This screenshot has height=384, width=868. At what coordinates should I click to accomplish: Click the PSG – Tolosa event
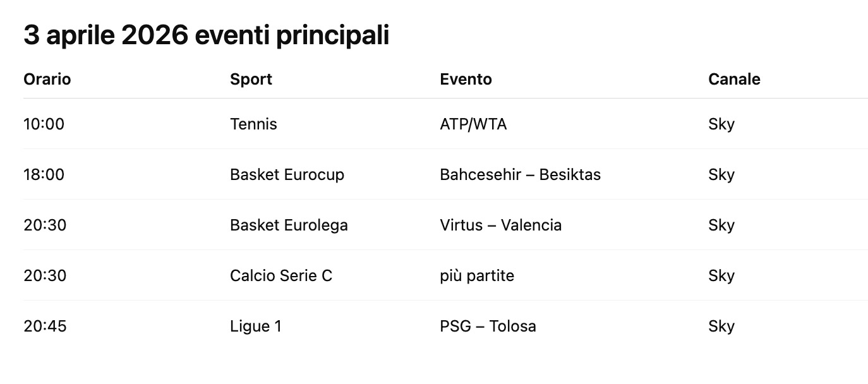(x=488, y=327)
